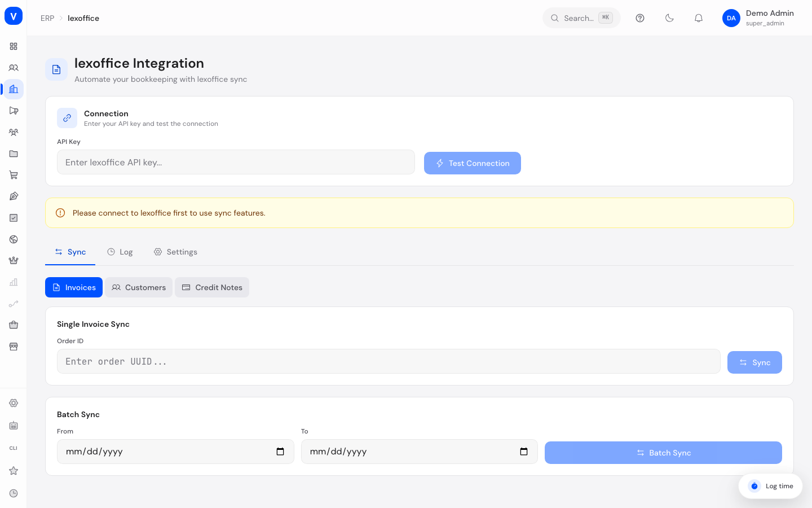Open the star favorites icon in sidebar
Image resolution: width=812 pixels, height=508 pixels.
14,471
